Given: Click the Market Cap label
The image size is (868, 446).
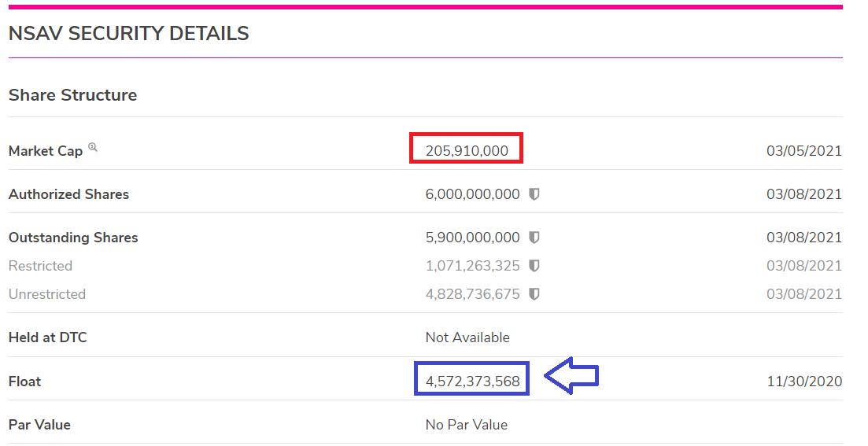Looking at the screenshot, I should [46, 151].
